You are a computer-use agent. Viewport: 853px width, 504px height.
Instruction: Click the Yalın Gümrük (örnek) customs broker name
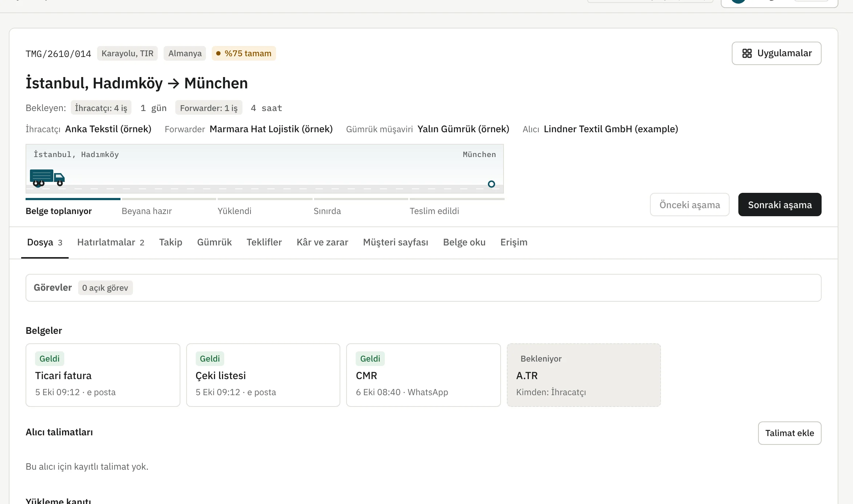(x=463, y=129)
